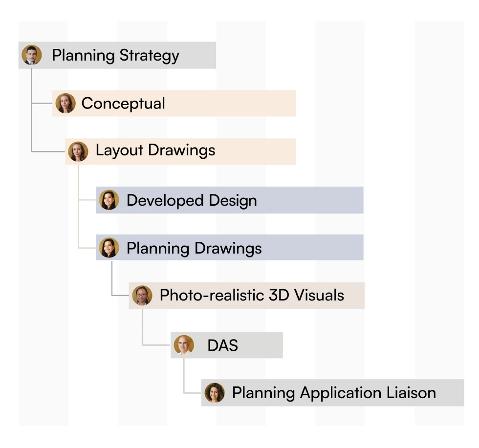The width and height of the screenshot is (479, 448).
Task: Click the assignee avatar beside Conceptual
Action: coord(65,103)
